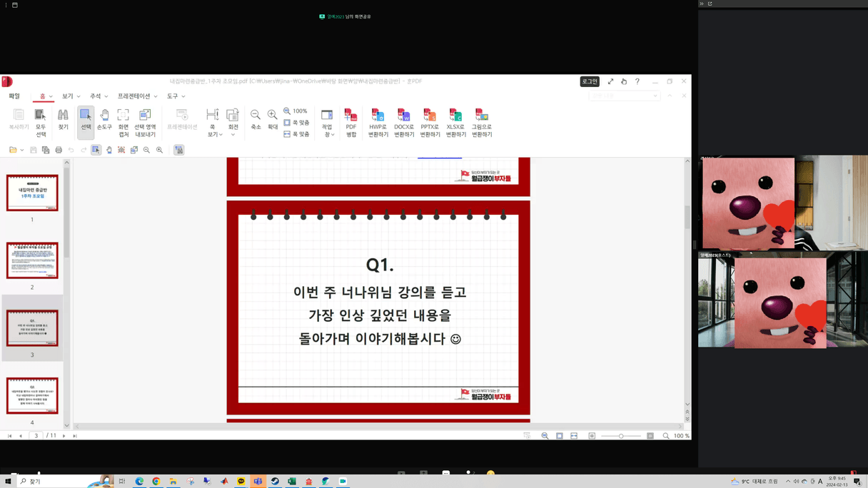Click the 화면 캡처 (Screen Capture) tool
The width and height of the screenshot is (868, 488).
point(123,122)
